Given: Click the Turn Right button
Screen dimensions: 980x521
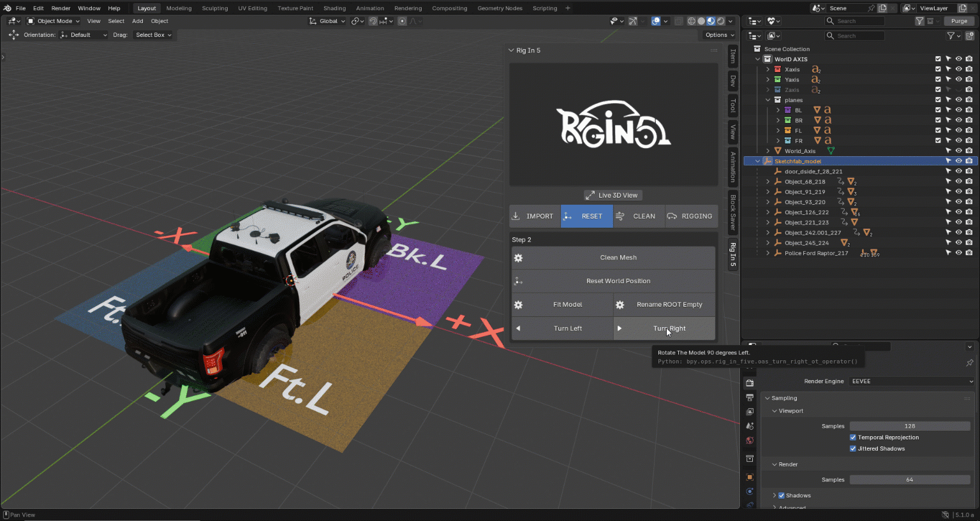Looking at the screenshot, I should coord(664,328).
